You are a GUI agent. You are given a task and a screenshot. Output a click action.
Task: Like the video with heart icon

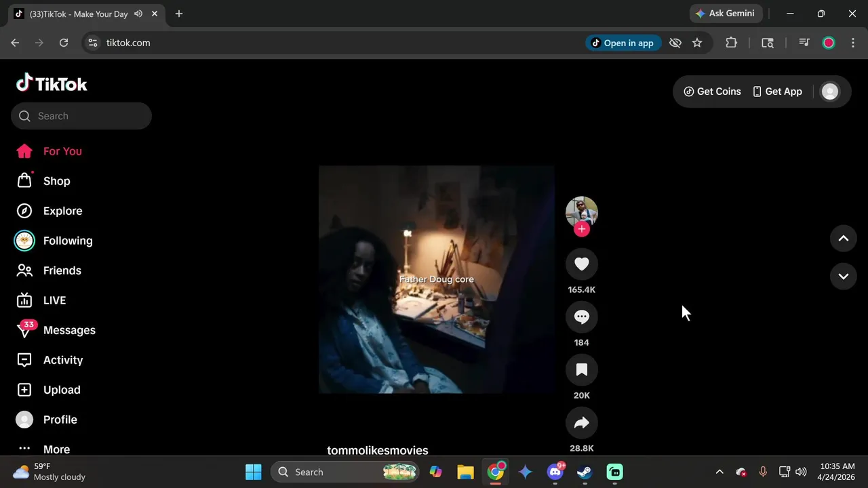pyautogui.click(x=582, y=264)
